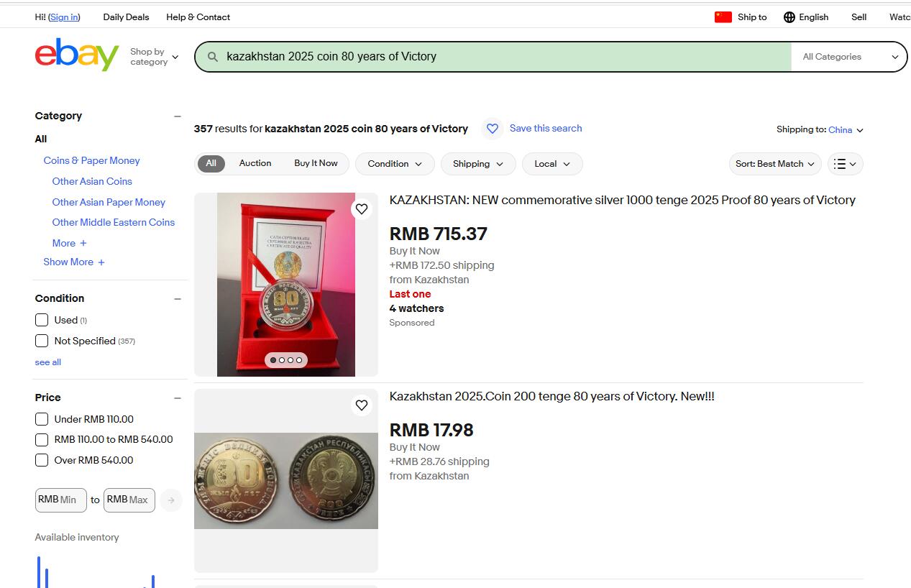911x588 pixels.
Task: Click the search magnifier icon
Action: (x=212, y=57)
